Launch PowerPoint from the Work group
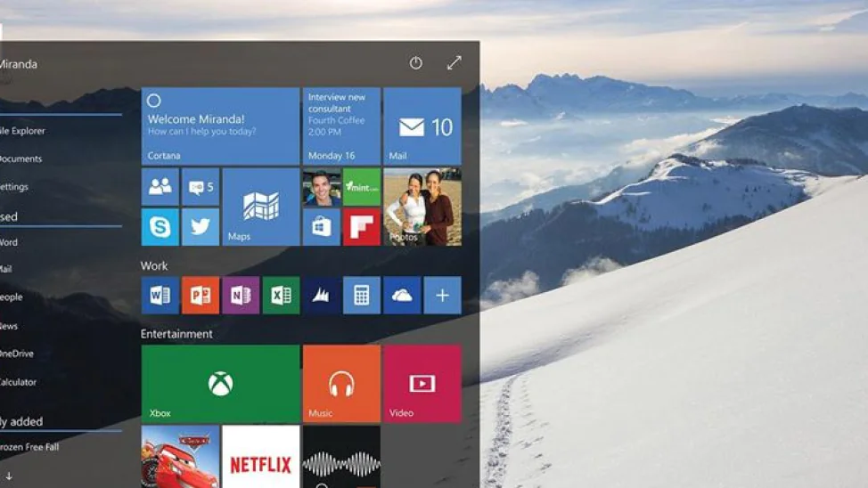The height and width of the screenshot is (488, 868). click(x=201, y=296)
